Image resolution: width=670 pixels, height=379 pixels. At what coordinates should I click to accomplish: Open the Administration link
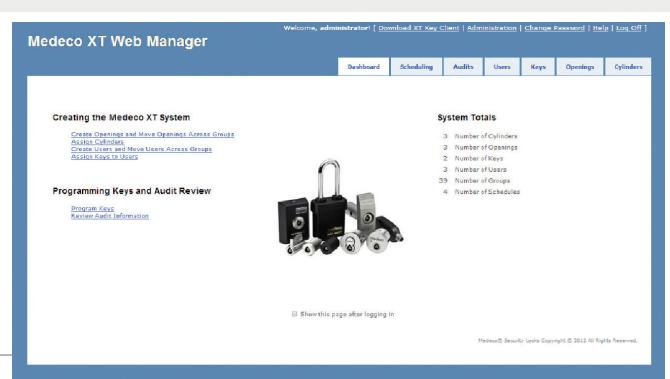492,28
